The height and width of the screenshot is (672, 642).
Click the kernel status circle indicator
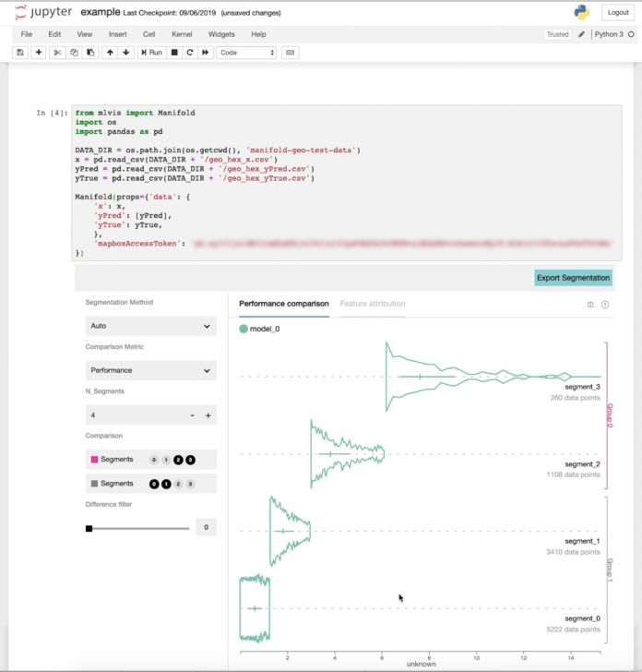pos(631,34)
